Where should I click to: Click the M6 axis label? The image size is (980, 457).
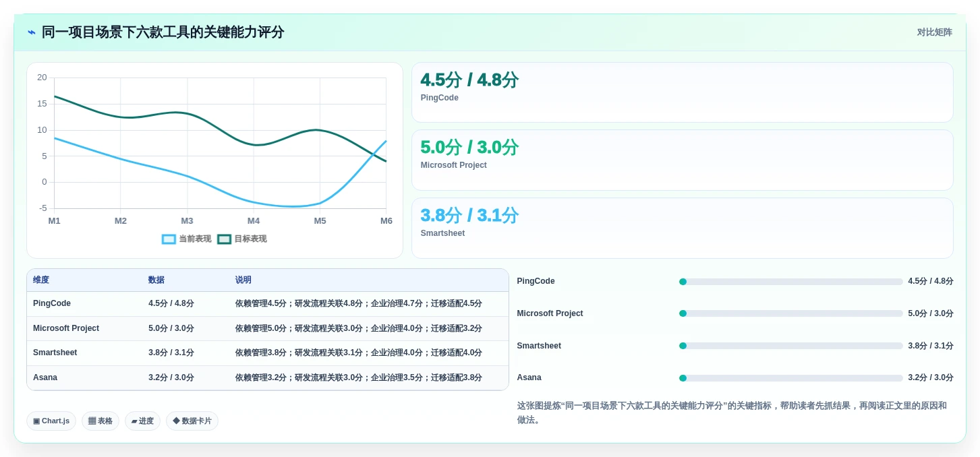tap(386, 221)
